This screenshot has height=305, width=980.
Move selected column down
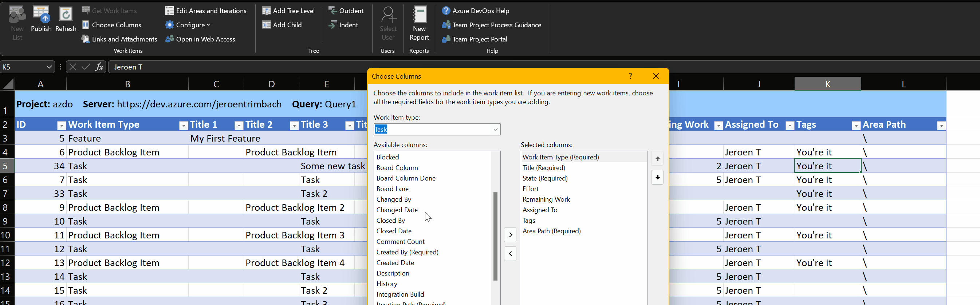pos(657,177)
